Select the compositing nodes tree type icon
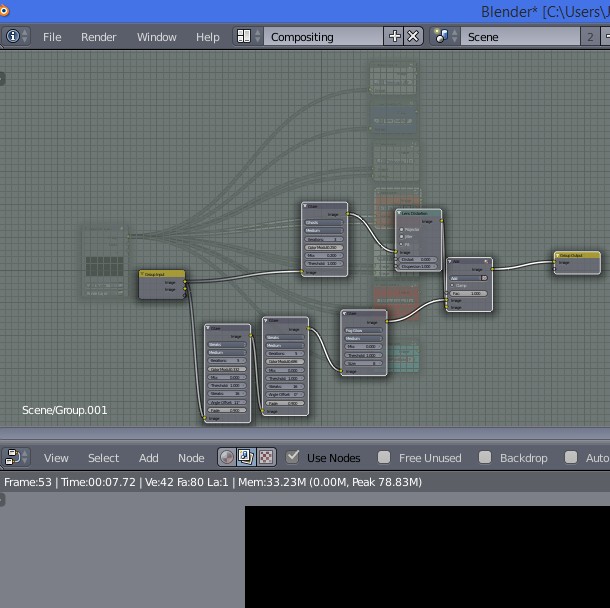 [x=247, y=457]
